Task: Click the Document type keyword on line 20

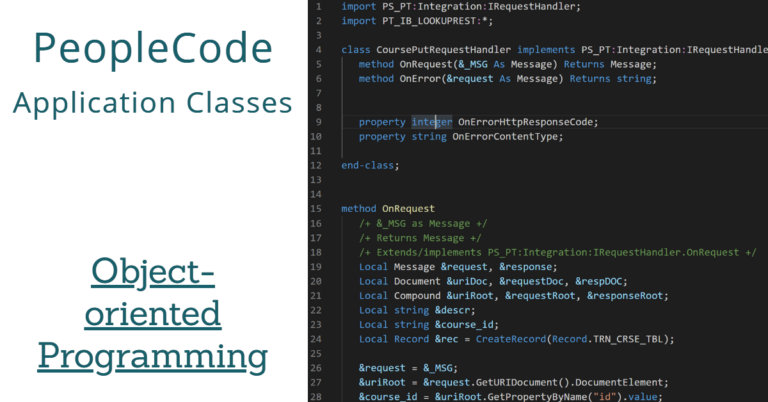Action: point(417,282)
